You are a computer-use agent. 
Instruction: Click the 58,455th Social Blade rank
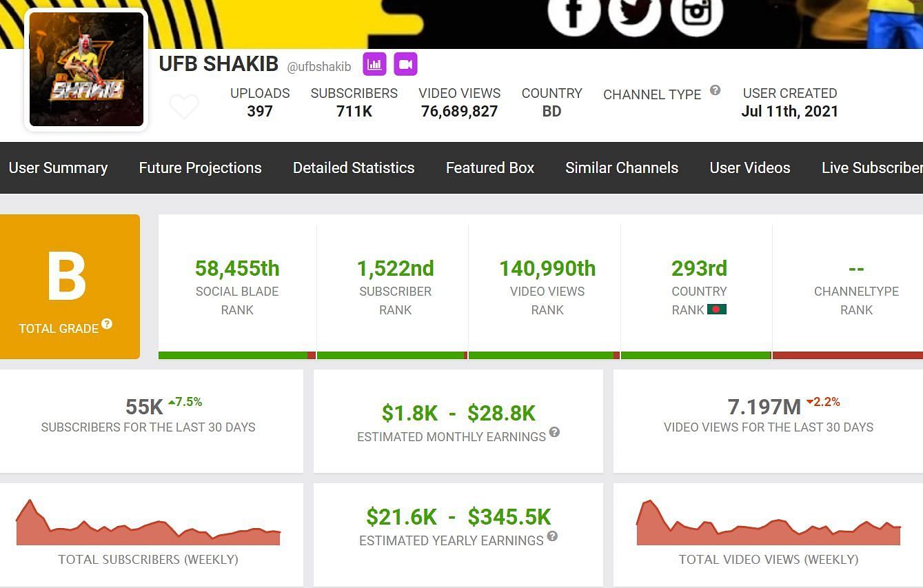coord(237,268)
